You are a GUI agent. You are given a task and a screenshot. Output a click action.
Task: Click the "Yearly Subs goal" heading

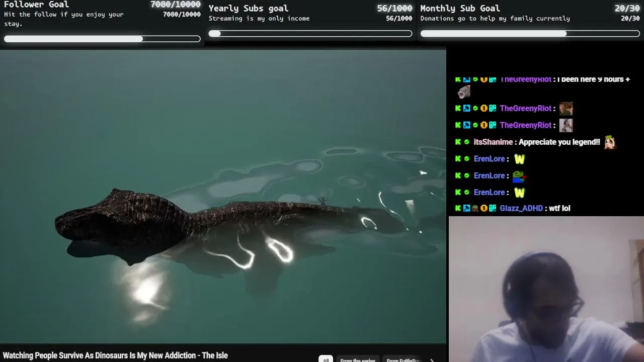(x=249, y=8)
